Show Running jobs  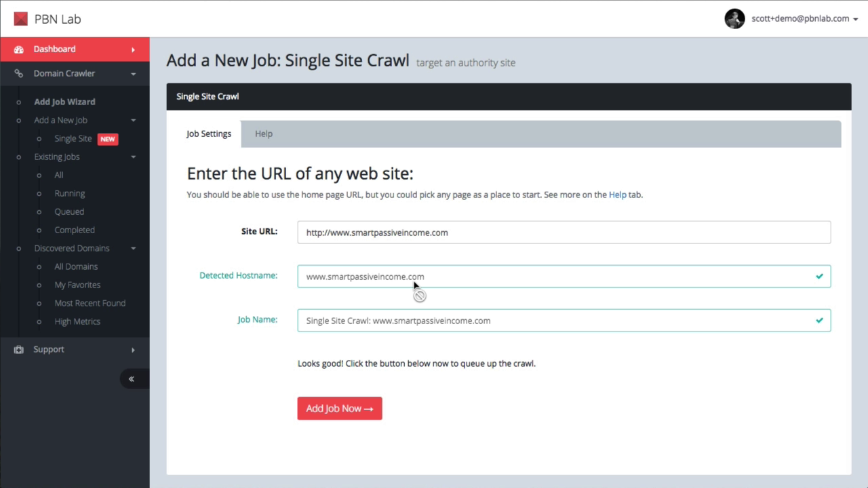[x=69, y=194]
